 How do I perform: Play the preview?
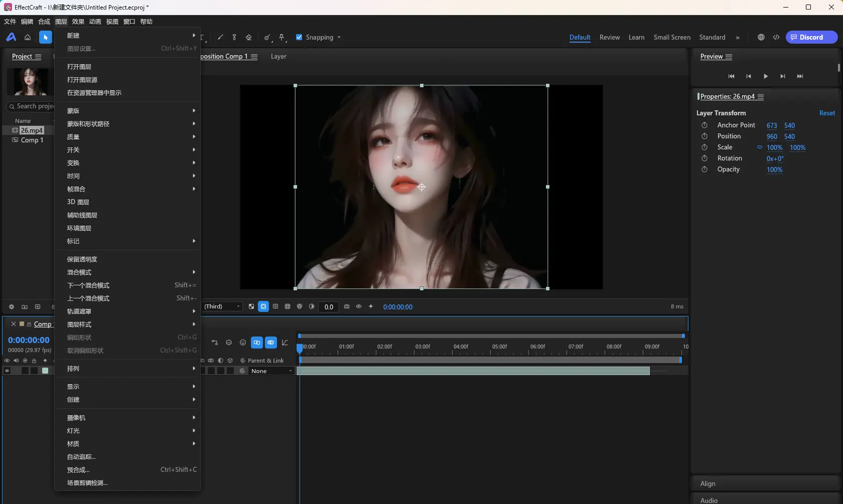(x=766, y=76)
